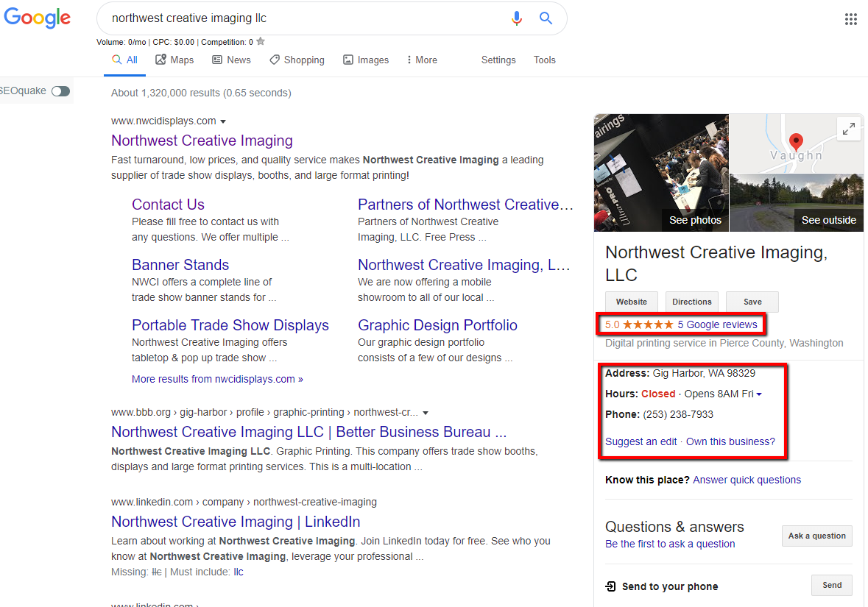Click the Directions button
The image size is (868, 607).
tap(691, 302)
